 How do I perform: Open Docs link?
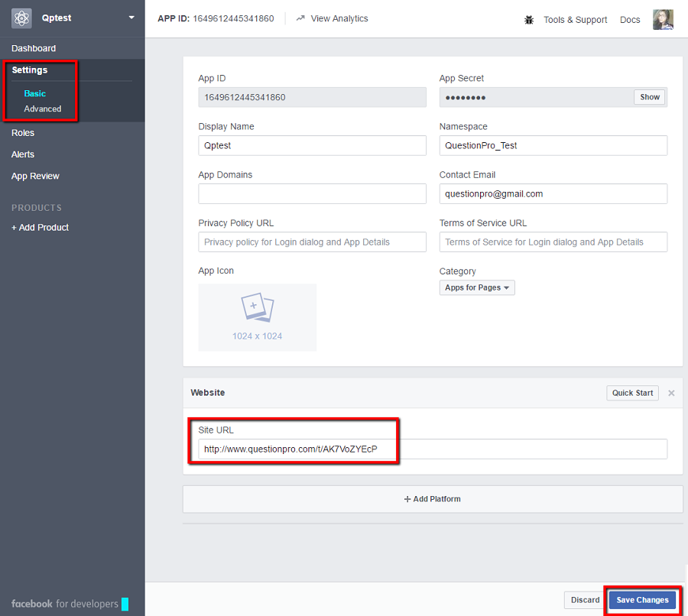click(630, 20)
